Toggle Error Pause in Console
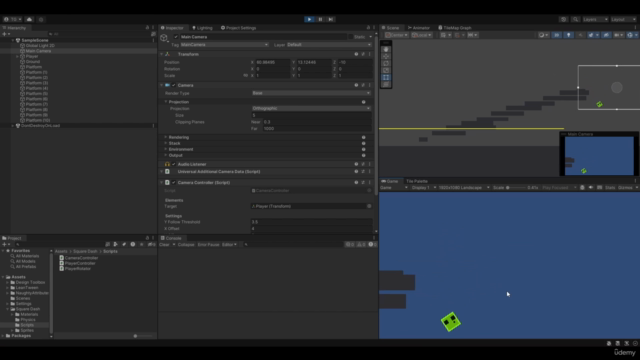 208,244
